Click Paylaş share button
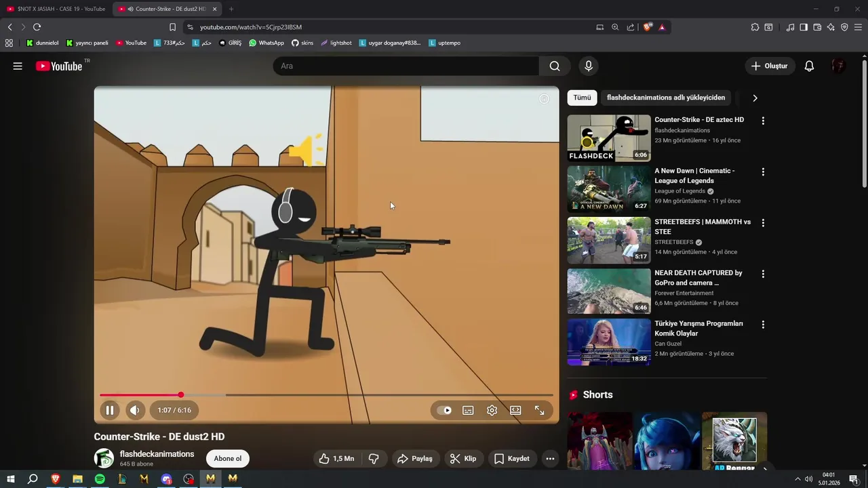Image resolution: width=868 pixels, height=488 pixels. point(415,459)
